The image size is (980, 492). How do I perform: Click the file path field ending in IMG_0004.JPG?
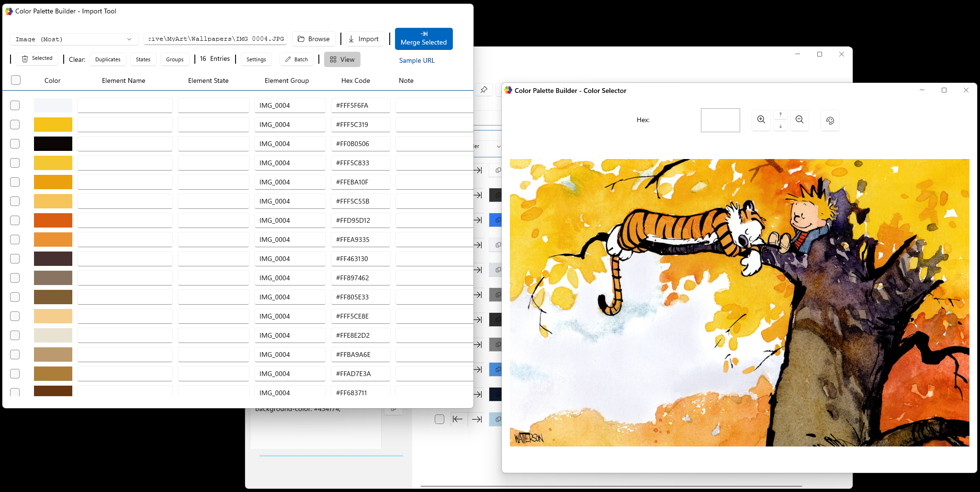(x=215, y=39)
